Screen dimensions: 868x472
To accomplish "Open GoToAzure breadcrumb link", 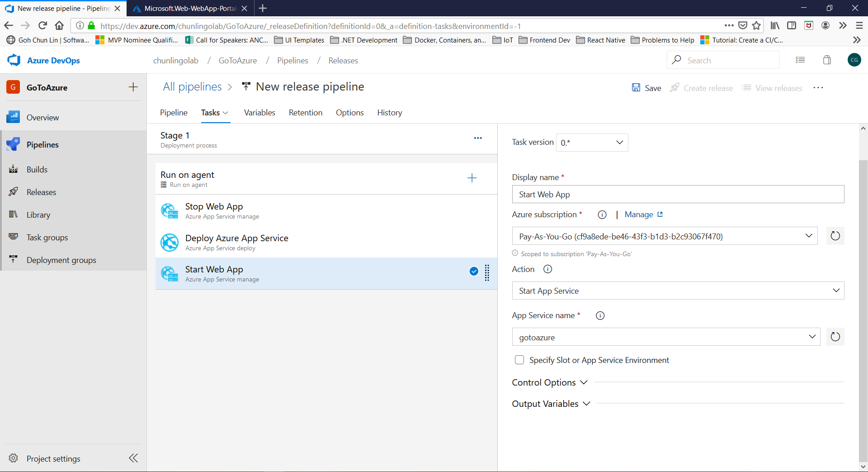I will point(238,61).
